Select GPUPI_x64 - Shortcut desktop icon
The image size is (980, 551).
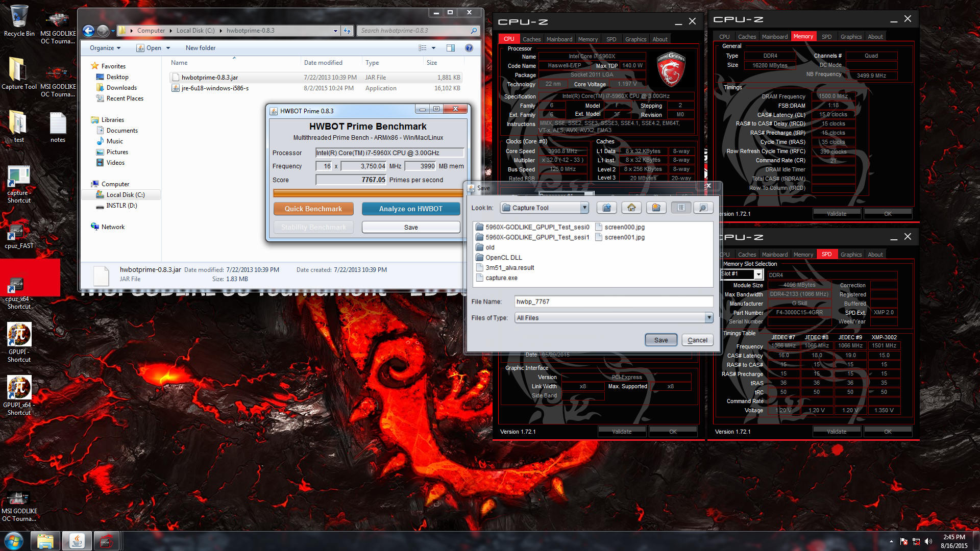(x=19, y=396)
